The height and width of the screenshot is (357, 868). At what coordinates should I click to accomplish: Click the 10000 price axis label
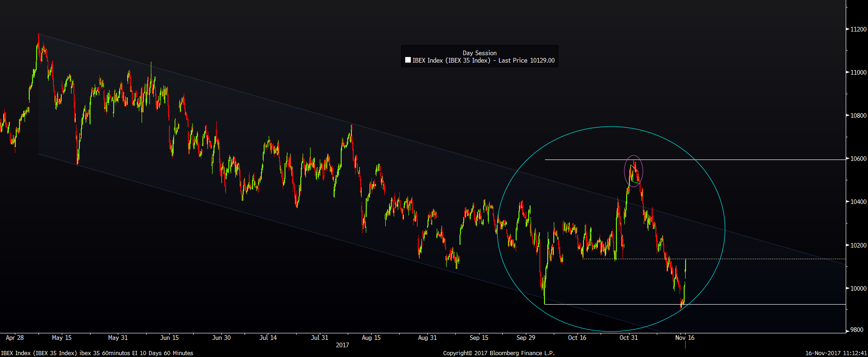tap(858, 288)
